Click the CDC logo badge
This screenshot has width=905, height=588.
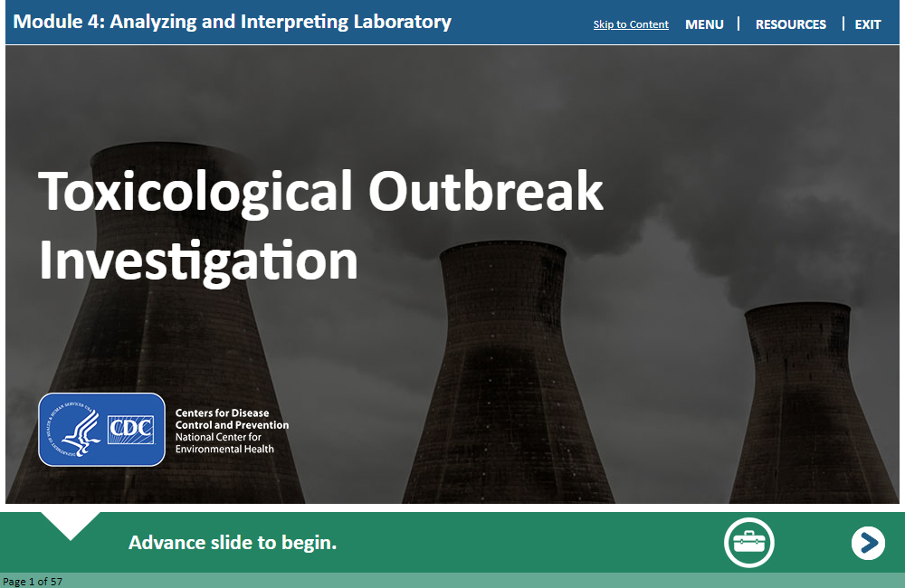[101, 430]
